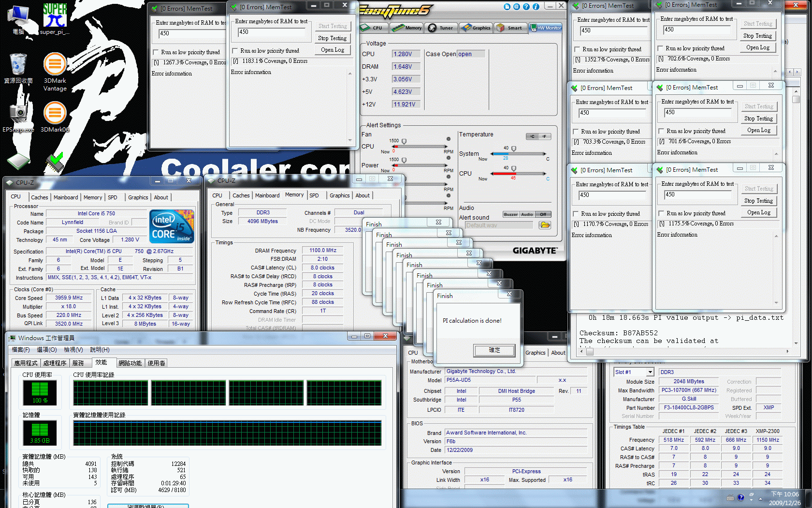Toggle low priority thread in MemTest with 1183.1% coverage
The image size is (812, 508).
(235, 51)
